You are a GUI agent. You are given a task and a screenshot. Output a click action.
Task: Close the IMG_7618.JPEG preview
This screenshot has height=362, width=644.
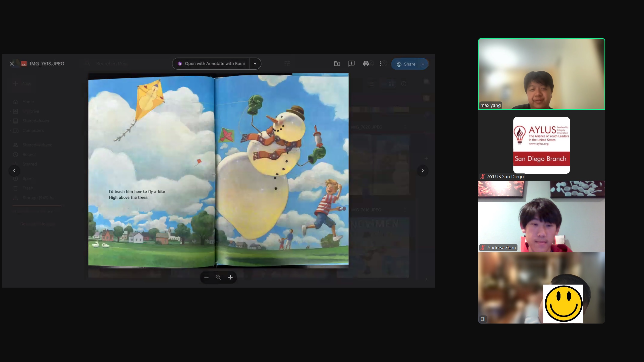(12, 64)
